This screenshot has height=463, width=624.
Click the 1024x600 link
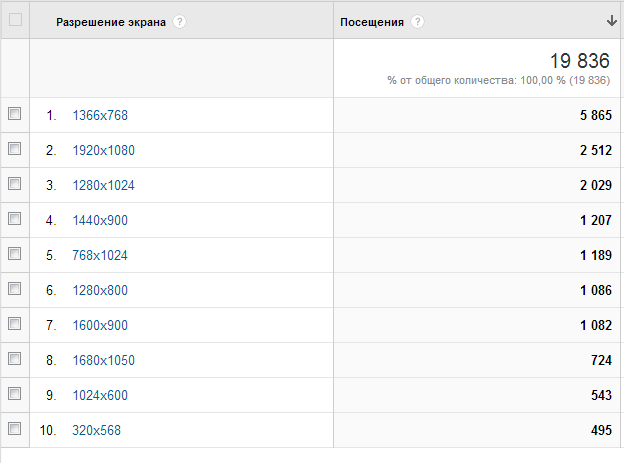[100, 395]
